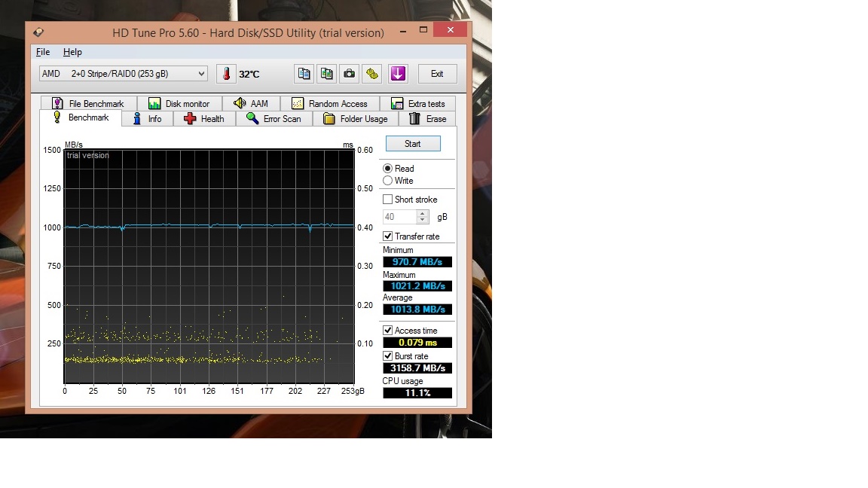Open the File menu
Viewport: 868px width, 488px height.
pos(43,52)
